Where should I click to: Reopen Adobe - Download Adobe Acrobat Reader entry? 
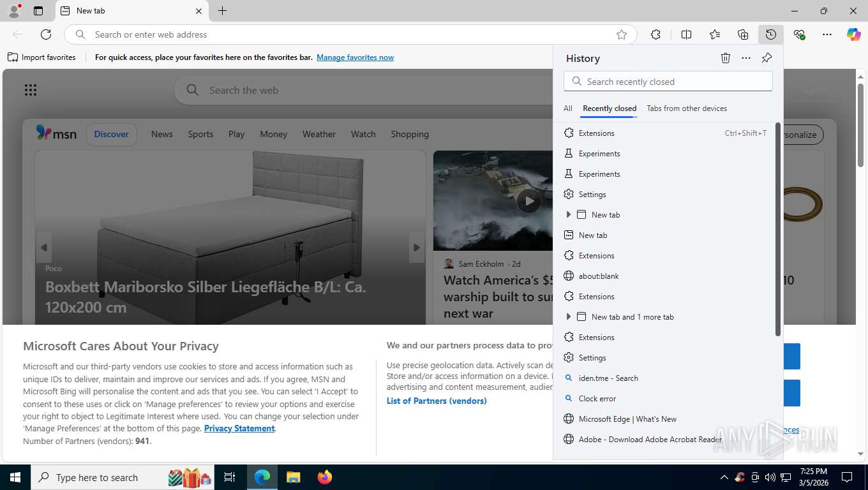pyautogui.click(x=665, y=440)
